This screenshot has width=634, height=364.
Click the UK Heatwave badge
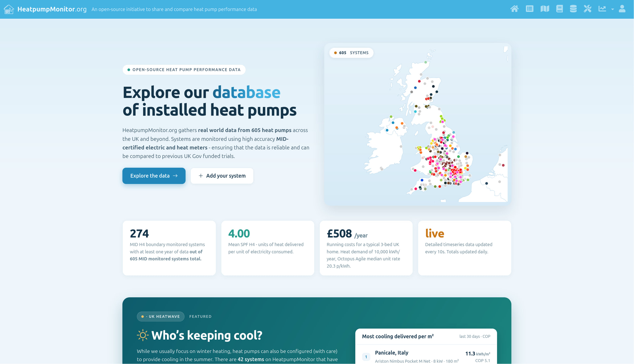coord(160,316)
